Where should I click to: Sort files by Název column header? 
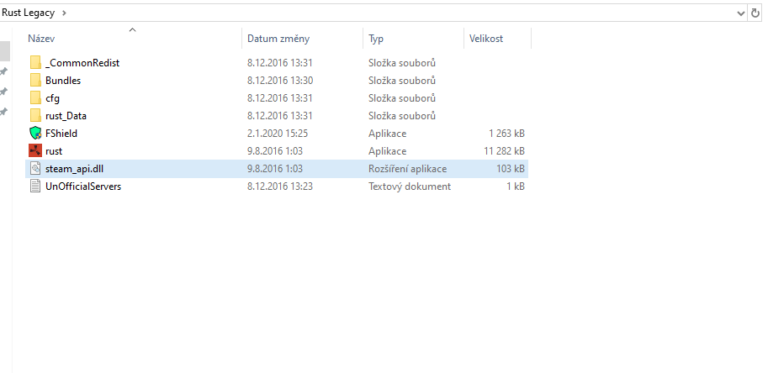click(42, 39)
